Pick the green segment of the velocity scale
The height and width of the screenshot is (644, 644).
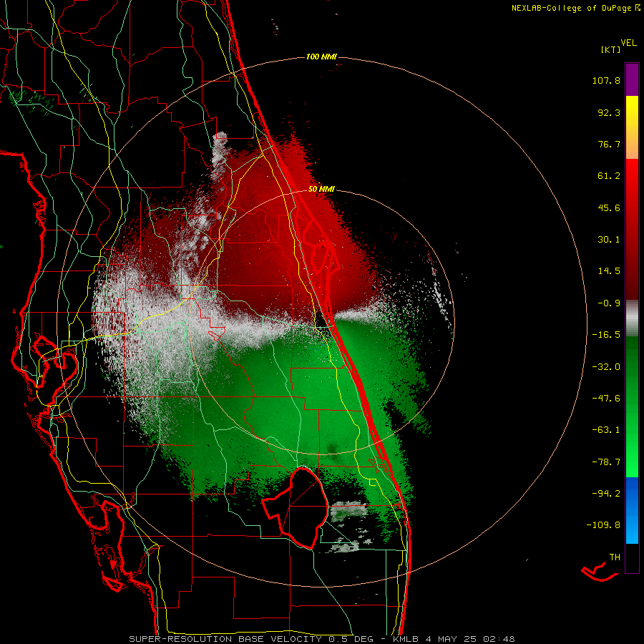click(632, 406)
